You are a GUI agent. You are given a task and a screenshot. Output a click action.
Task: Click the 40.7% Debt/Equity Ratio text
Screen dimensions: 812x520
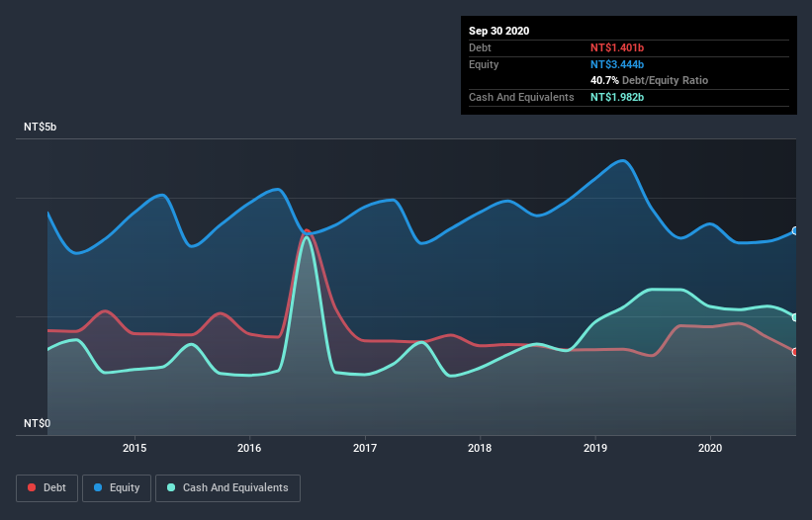650,81
